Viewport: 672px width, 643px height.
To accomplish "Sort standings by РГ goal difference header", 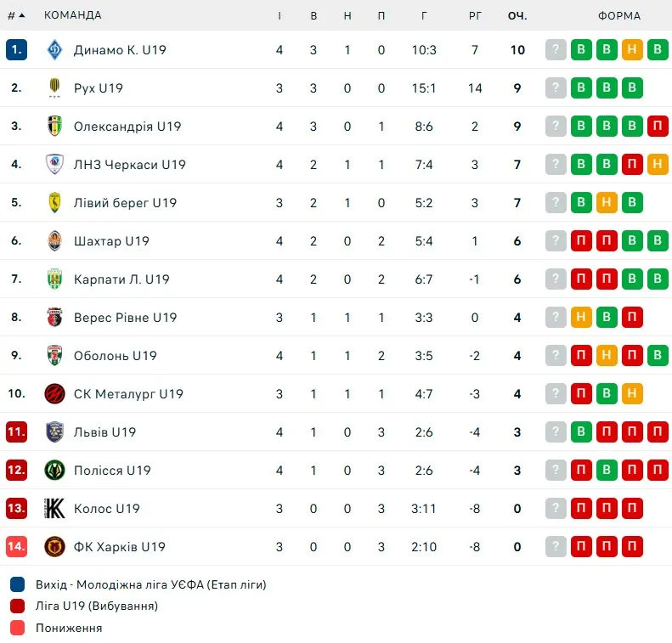I will (475, 16).
